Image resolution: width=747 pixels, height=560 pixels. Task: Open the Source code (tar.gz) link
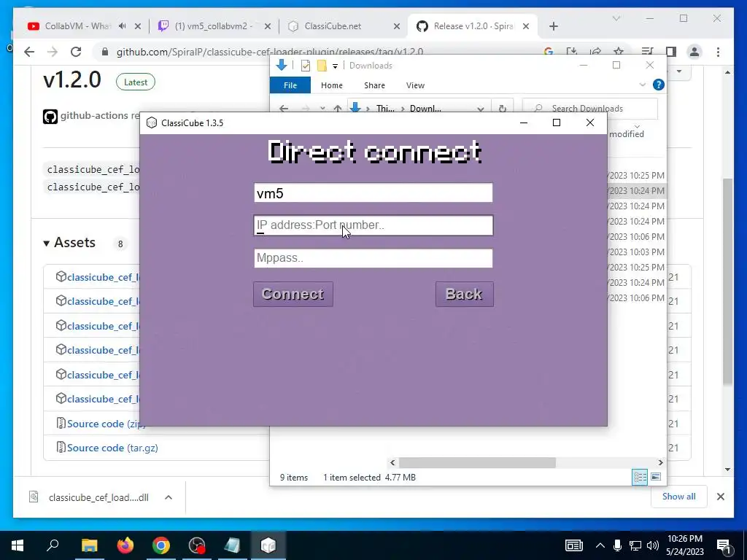point(112,448)
